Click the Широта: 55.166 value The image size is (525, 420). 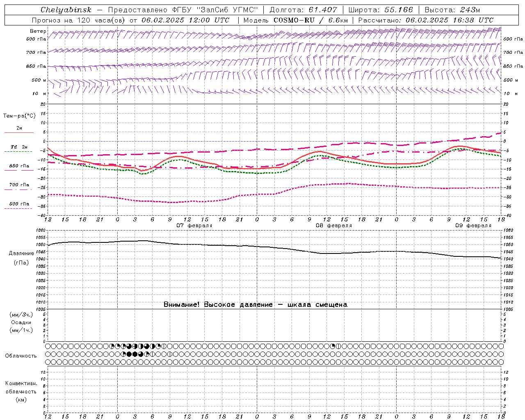[380, 10]
